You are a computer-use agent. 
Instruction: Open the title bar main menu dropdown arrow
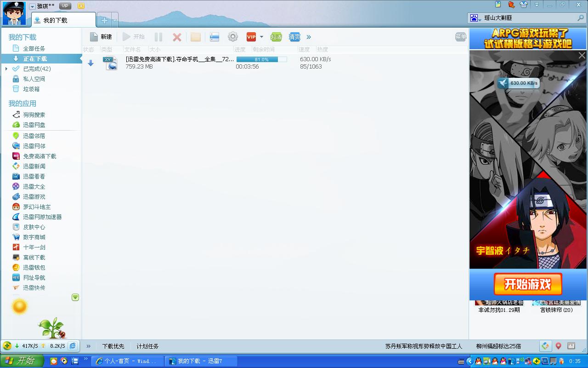point(537,5)
